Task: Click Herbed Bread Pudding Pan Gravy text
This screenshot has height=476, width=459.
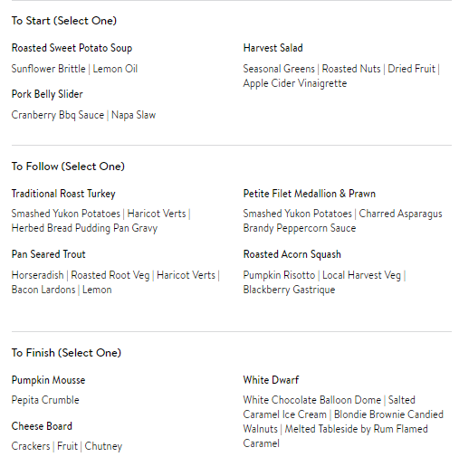Action: click(x=84, y=228)
